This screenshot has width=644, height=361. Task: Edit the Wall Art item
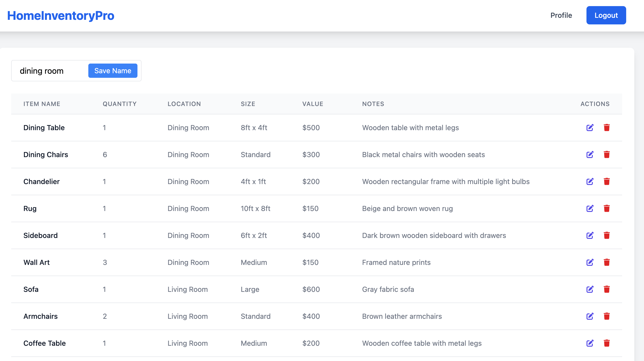[x=590, y=262]
